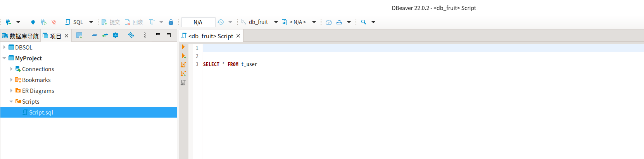Click the search magnifier icon
The width and height of the screenshot is (644, 159).
364,22
